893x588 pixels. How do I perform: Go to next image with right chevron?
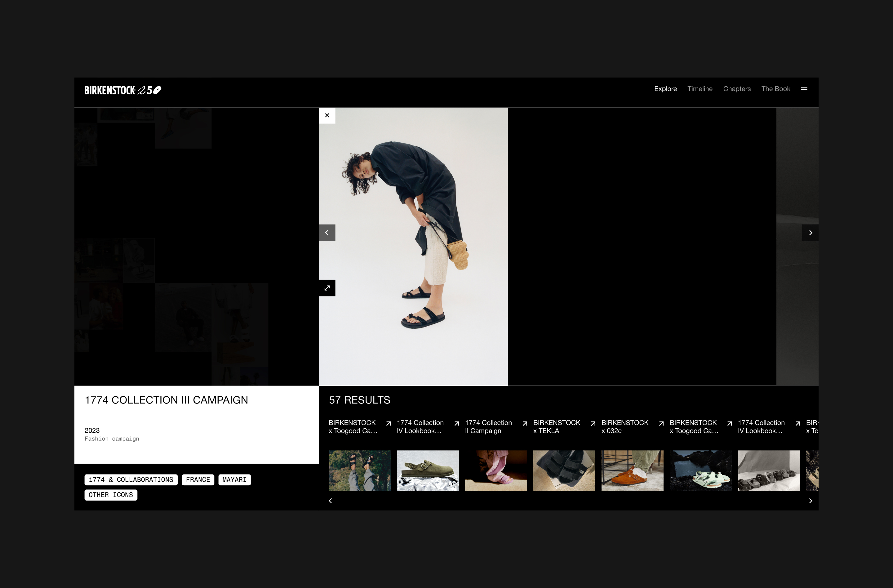810,233
